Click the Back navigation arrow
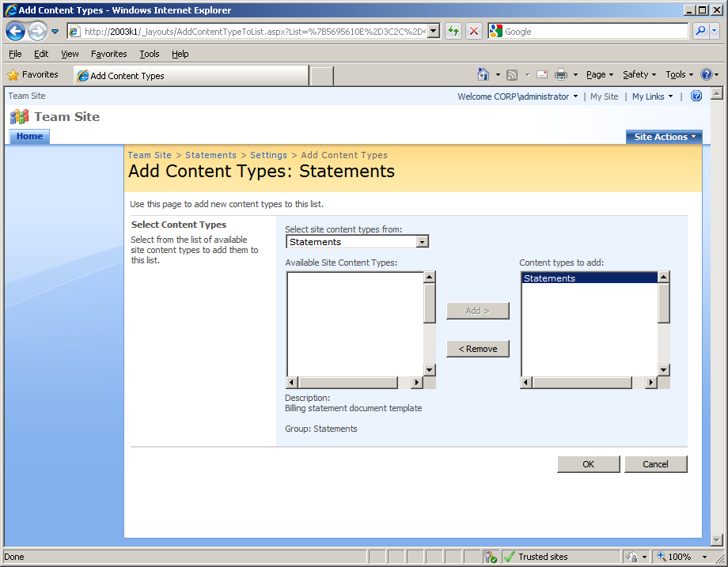This screenshot has height=567, width=728. pos(15,31)
